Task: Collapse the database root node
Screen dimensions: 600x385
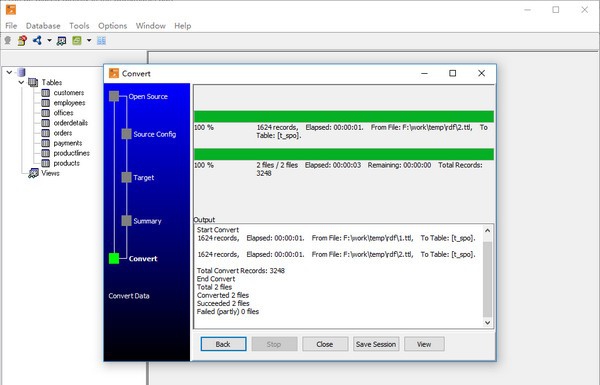Action: click(x=9, y=72)
